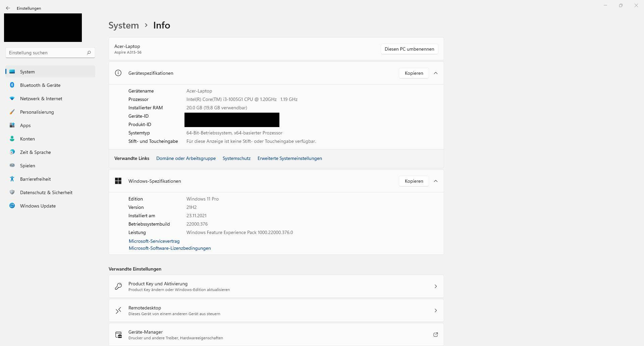Click the processor value Intel Core i3-1005G1
Image resolution: width=644 pixels, height=346 pixels.
(242, 99)
